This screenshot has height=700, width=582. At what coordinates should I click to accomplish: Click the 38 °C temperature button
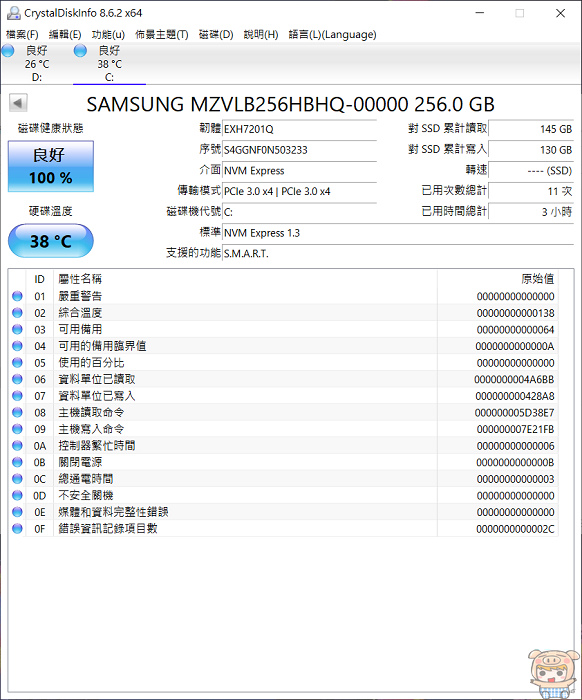[51, 241]
